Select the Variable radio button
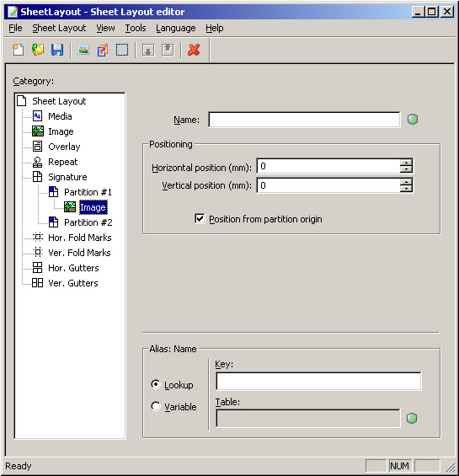Image resolution: width=459 pixels, height=476 pixels. click(156, 406)
